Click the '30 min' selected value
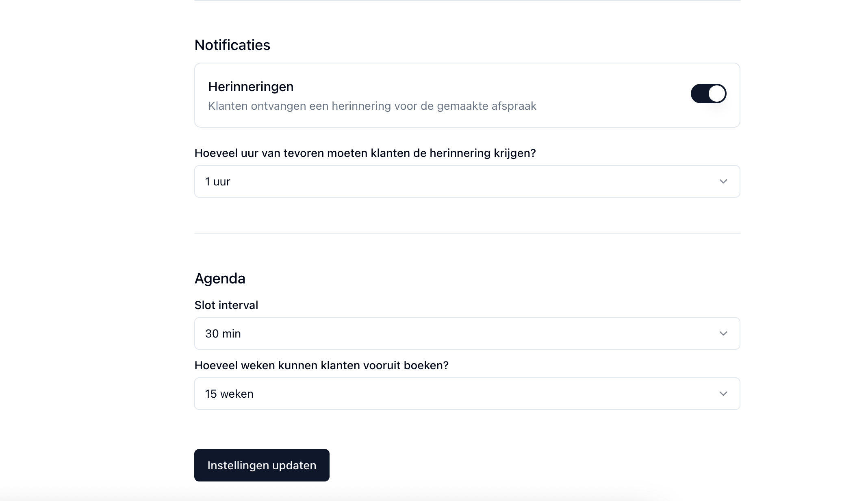Image resolution: width=868 pixels, height=501 pixels. [x=223, y=333]
